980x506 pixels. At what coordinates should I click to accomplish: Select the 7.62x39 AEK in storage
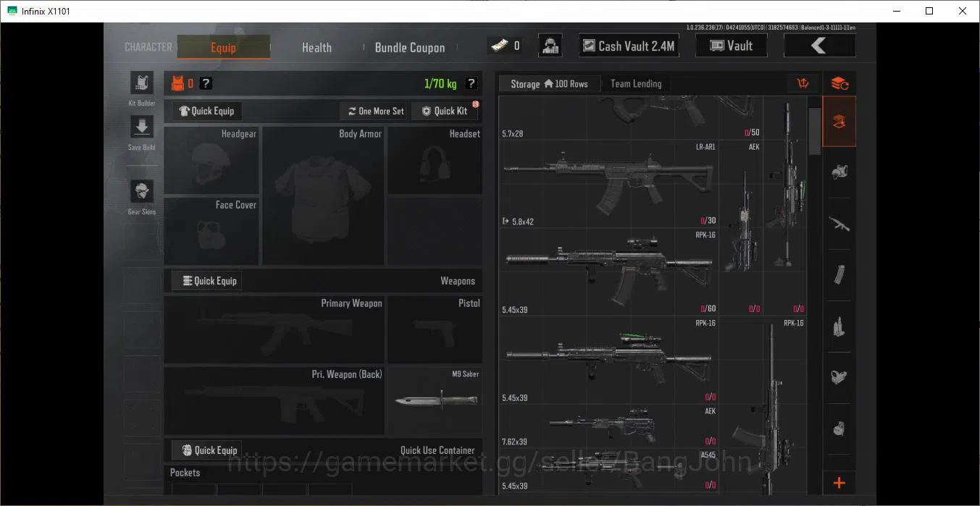[x=608, y=426]
